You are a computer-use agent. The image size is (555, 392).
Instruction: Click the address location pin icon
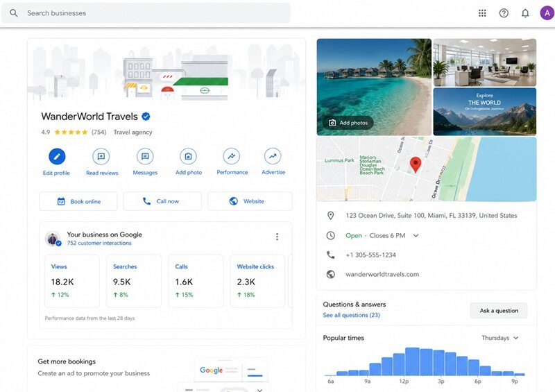pyautogui.click(x=331, y=215)
